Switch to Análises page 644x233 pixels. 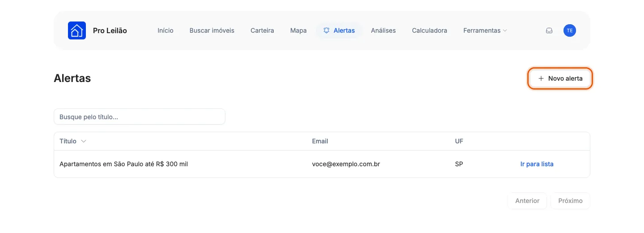383,30
